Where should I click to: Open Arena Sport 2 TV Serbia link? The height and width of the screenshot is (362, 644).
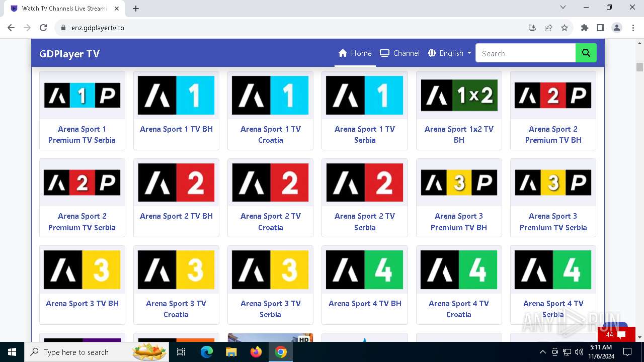click(365, 222)
